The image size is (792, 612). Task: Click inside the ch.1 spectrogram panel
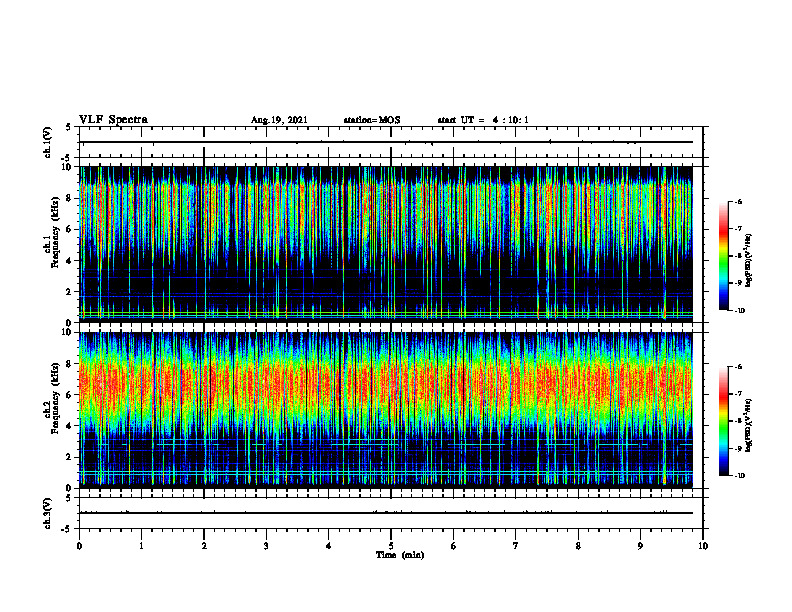click(x=386, y=244)
